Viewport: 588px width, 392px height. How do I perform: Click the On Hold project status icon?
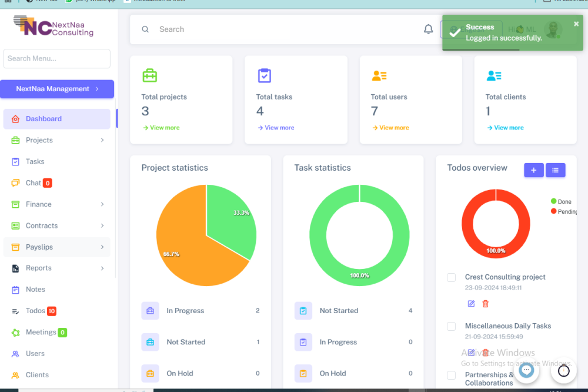pos(150,373)
